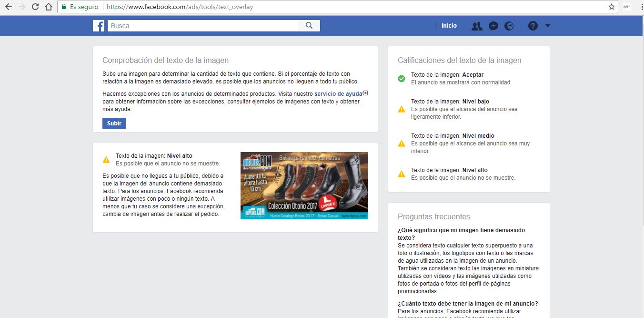Screen dimensions: 644x318
Task: Click the Nivel alto warning icon beside the ad
Action: [x=106, y=160]
